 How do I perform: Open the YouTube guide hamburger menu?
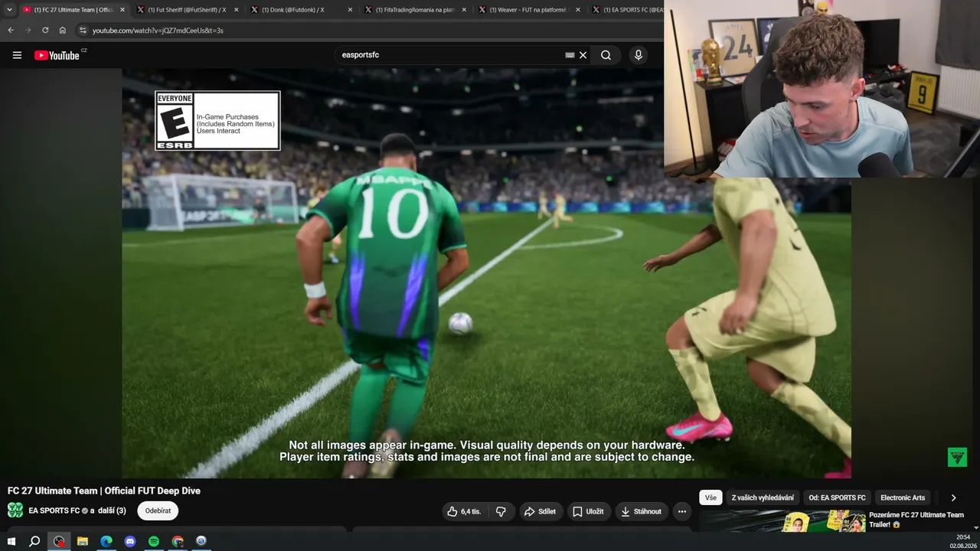coord(17,55)
